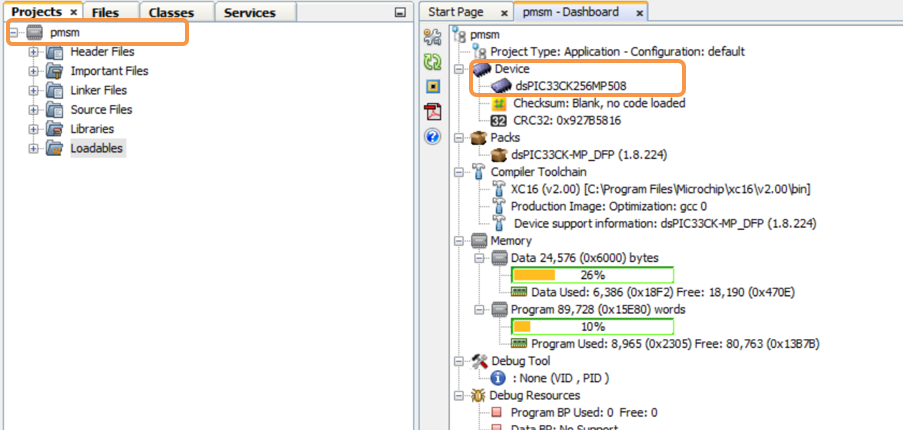Close the Start Page tab
The image size is (921, 437).
coord(504,13)
